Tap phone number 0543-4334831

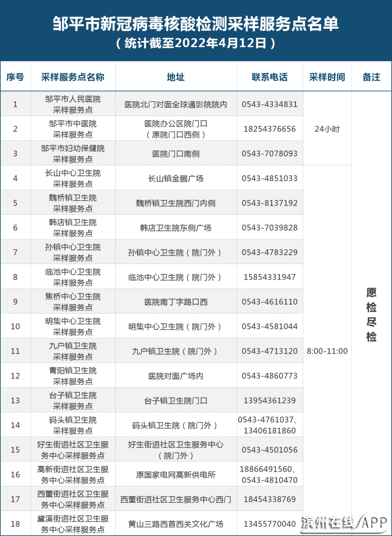click(269, 104)
